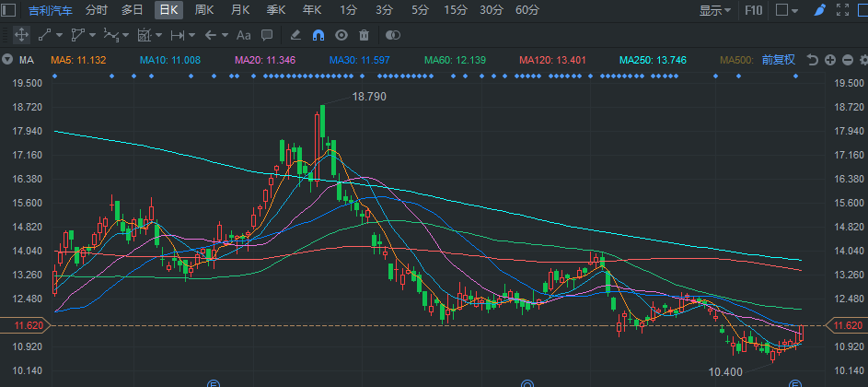Select the comment bubble annotation tool
The width and height of the screenshot is (868, 387).
267,35
